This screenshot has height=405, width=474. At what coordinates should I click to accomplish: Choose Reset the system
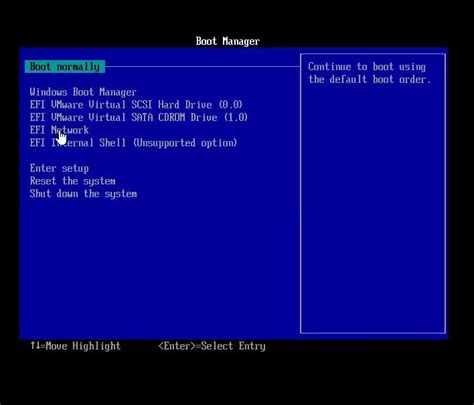coord(73,181)
